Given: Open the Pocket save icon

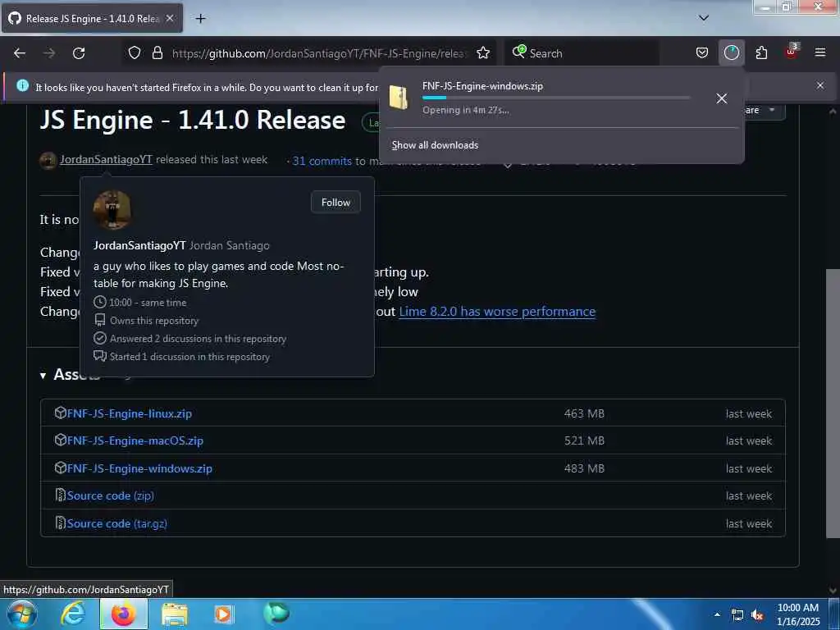Looking at the screenshot, I should tap(702, 52).
